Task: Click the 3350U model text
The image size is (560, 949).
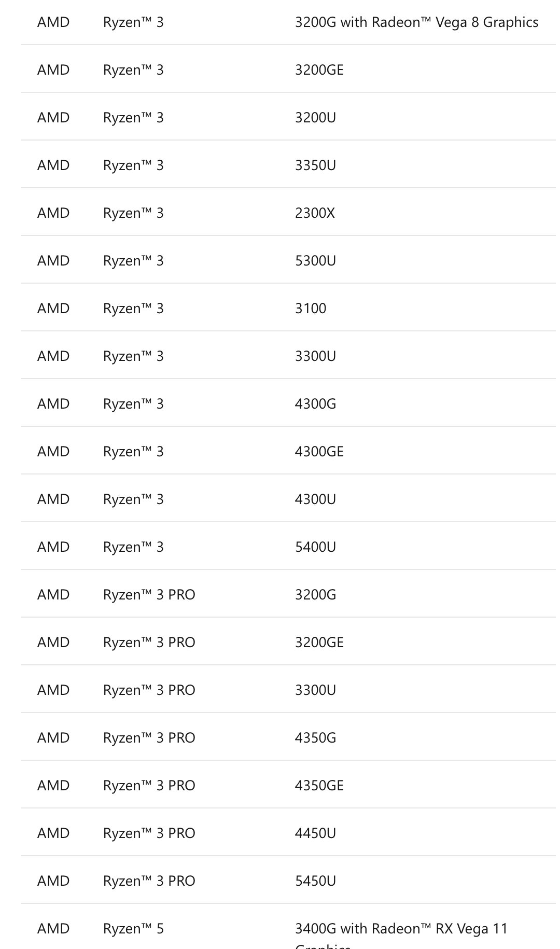Action: pyautogui.click(x=315, y=165)
